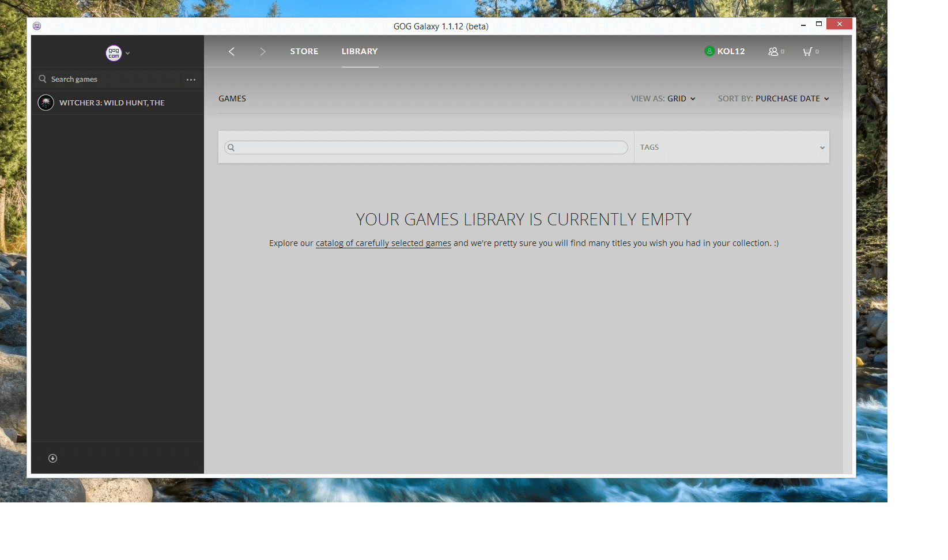
Task: Follow the catalog of carefully selected games link
Action: (x=383, y=243)
